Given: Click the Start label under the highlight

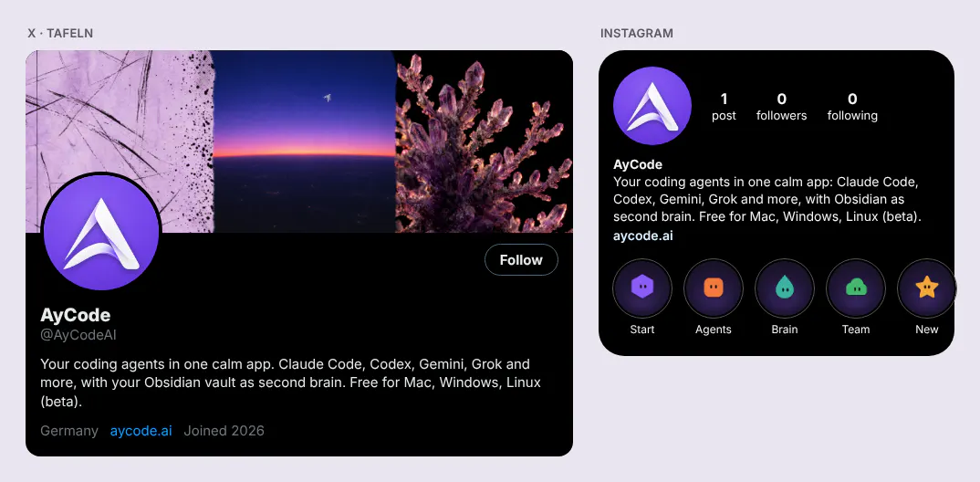Looking at the screenshot, I should pos(641,330).
